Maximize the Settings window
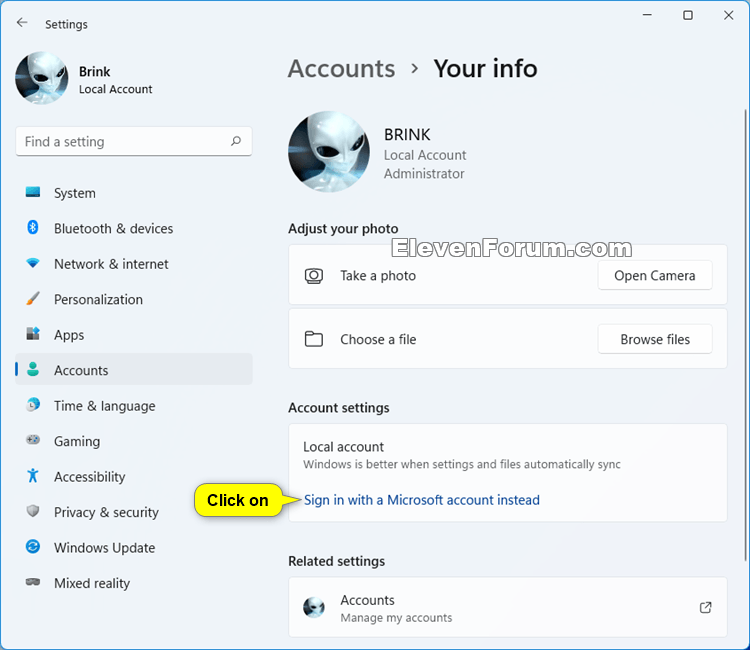The height and width of the screenshot is (650, 750). [x=688, y=15]
